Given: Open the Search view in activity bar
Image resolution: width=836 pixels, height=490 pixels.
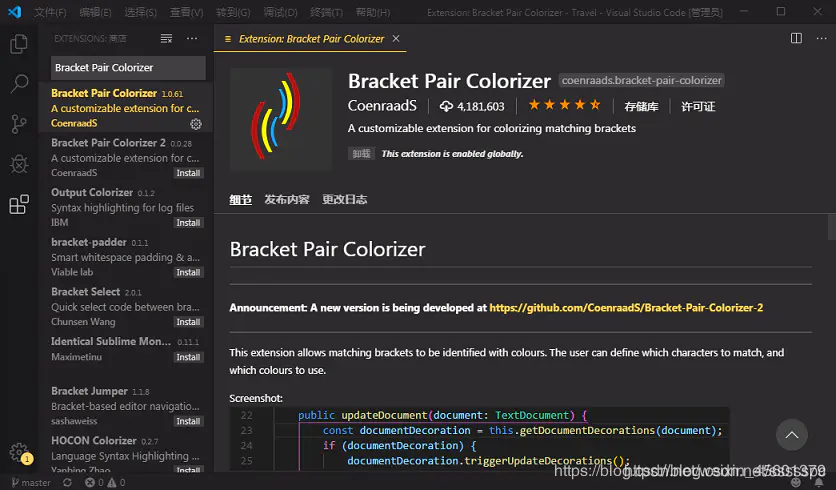Looking at the screenshot, I should tap(19, 84).
